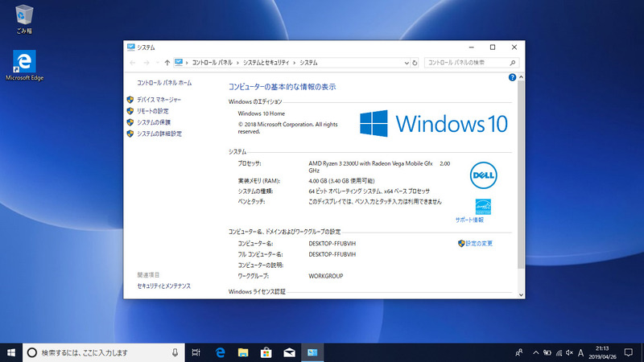Select コントロール パネル in the breadcrumb
This screenshot has height=362, width=644.
coord(212,63)
